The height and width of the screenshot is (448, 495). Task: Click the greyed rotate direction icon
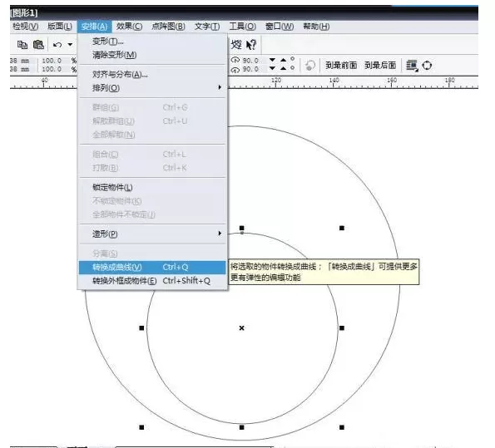tap(310, 66)
